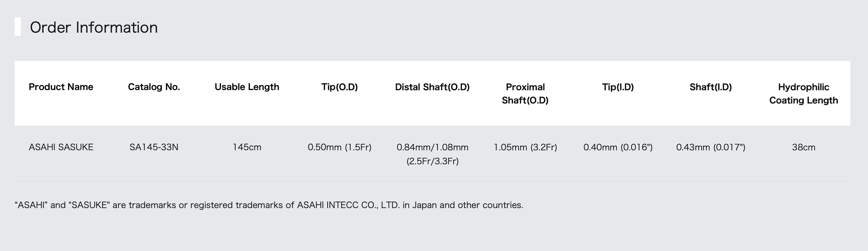Click the ASAHI INTECC trademark notice text
Image resolution: width=868 pixels, height=251 pixels.
pos(269,205)
